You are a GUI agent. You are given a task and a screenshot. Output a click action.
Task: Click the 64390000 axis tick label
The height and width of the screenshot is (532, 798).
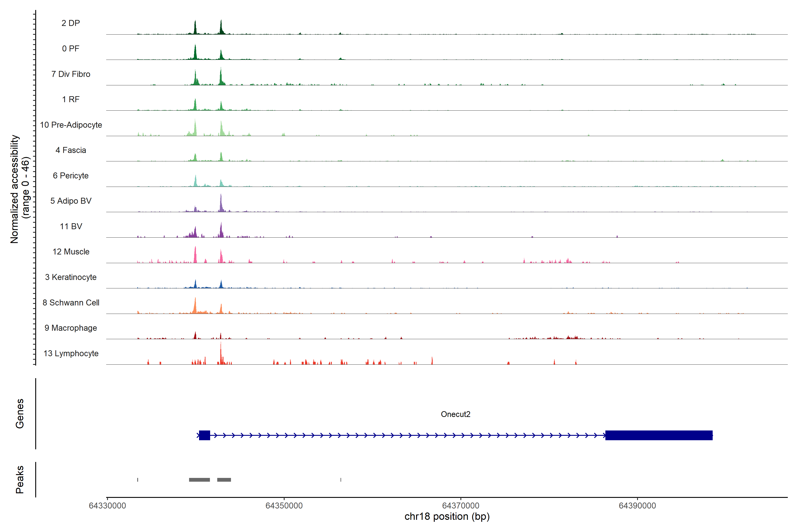(x=637, y=506)
